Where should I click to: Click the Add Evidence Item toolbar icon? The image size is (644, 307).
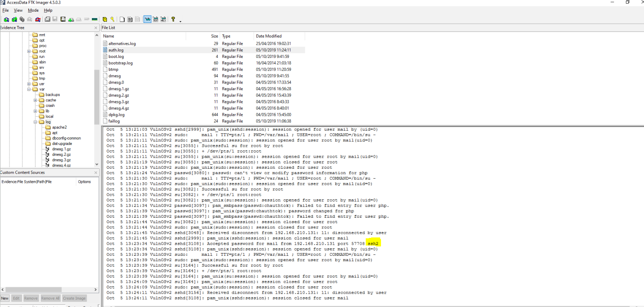pyautogui.click(x=6, y=19)
